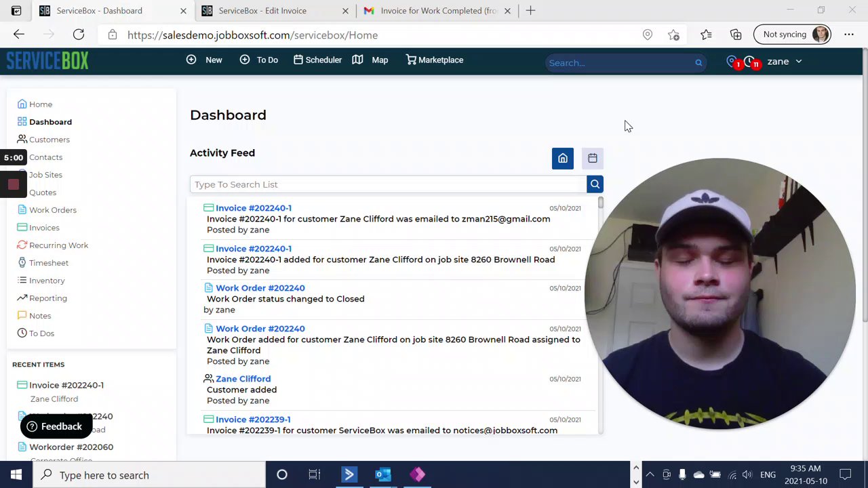This screenshot has width=868, height=488.
Task: Click the Recurring Work sidebar icon
Action: (x=22, y=245)
